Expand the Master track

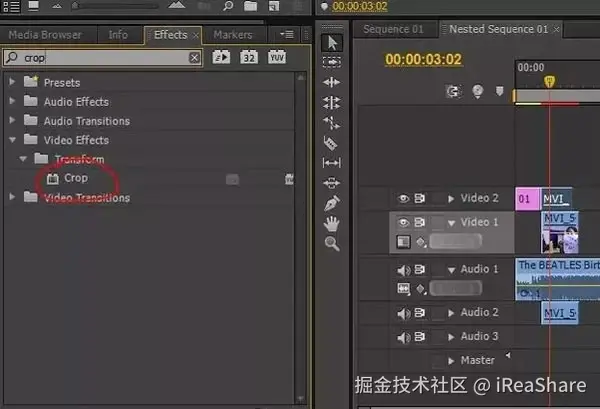click(451, 361)
